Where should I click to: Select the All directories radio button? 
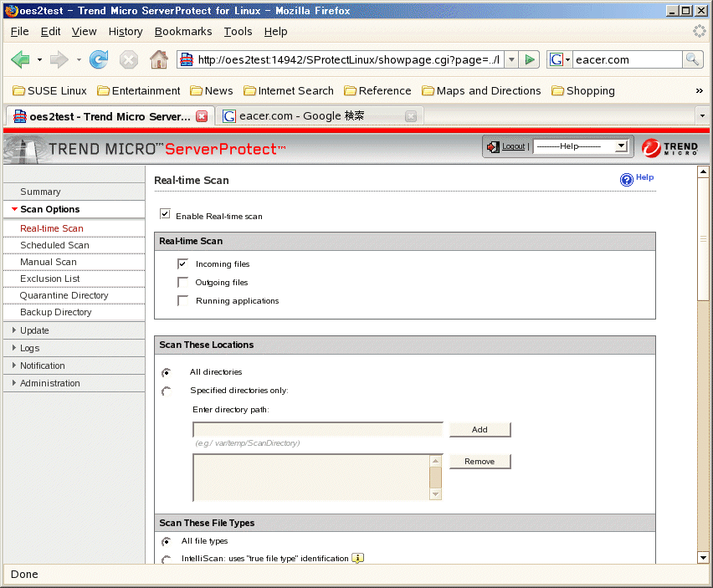[167, 372]
